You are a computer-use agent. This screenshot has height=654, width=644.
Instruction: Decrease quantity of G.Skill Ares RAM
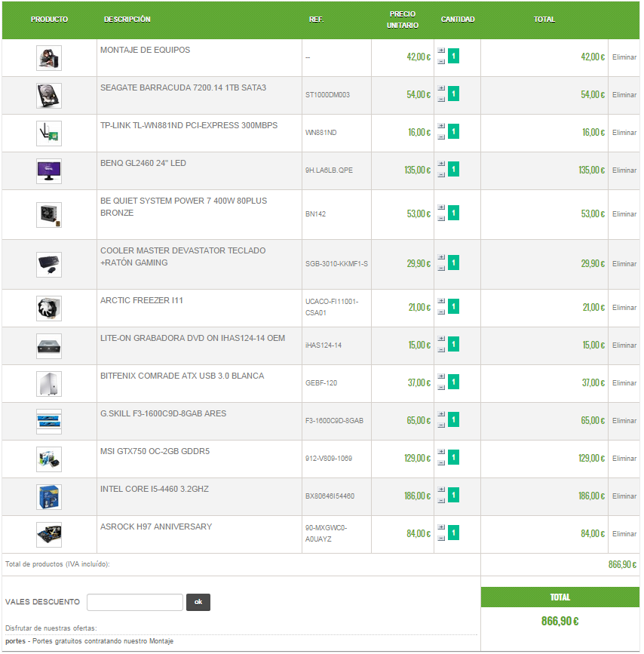[x=441, y=425]
